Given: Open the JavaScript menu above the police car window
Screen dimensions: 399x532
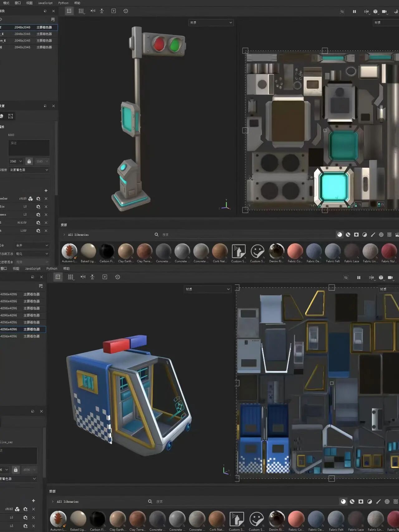Looking at the screenshot, I should (33, 268).
